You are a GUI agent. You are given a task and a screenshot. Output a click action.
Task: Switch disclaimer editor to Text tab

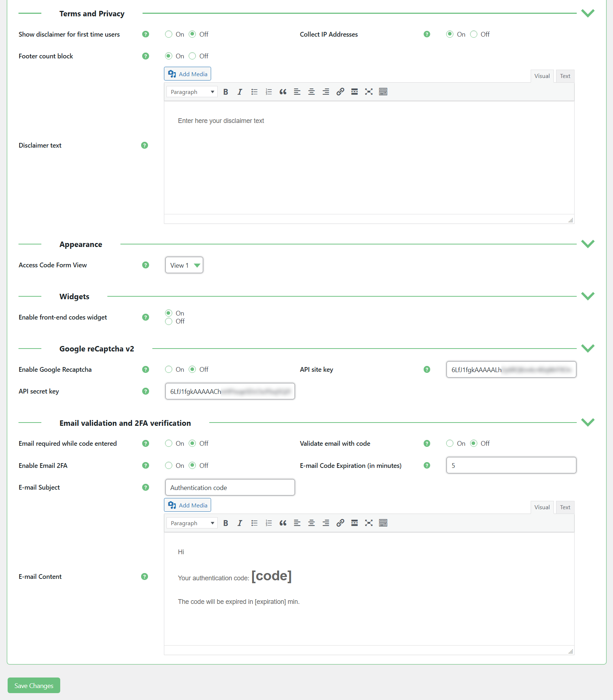(x=565, y=76)
